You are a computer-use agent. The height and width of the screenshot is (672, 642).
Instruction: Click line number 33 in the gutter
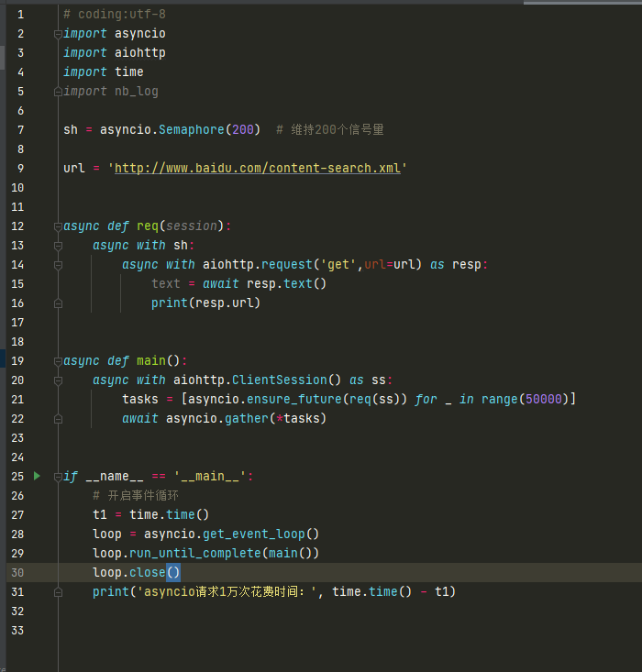(17, 631)
